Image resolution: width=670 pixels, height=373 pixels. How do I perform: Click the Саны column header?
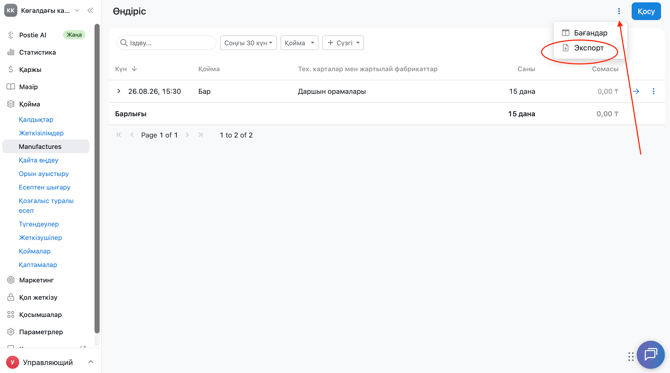[526, 69]
